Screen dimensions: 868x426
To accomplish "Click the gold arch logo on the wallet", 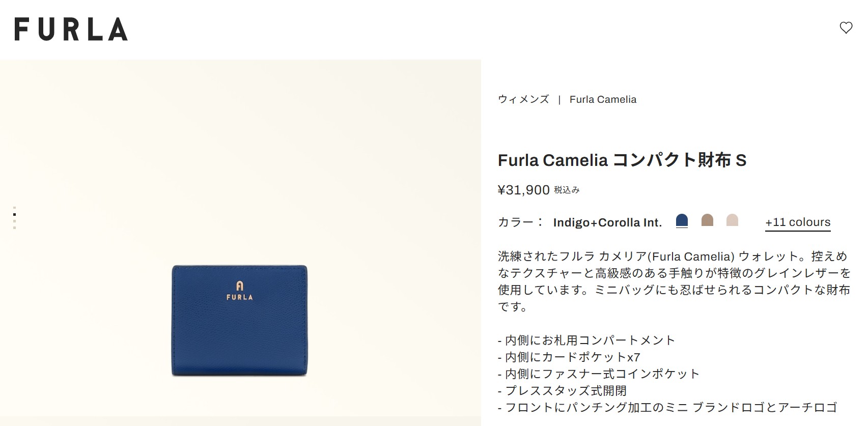I will click(240, 286).
